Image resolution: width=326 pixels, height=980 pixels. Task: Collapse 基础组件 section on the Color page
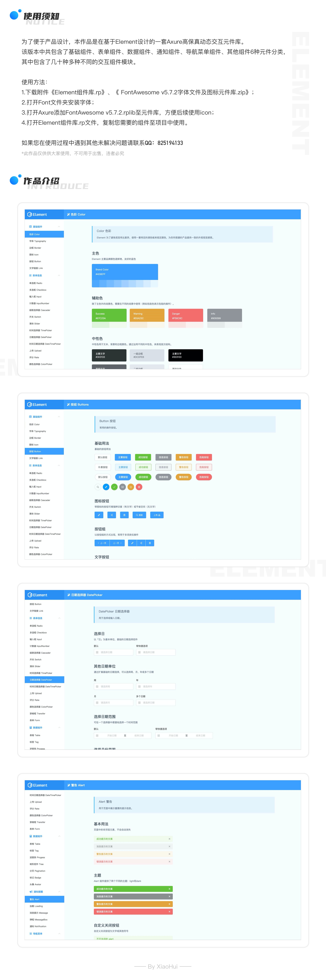tap(59, 227)
